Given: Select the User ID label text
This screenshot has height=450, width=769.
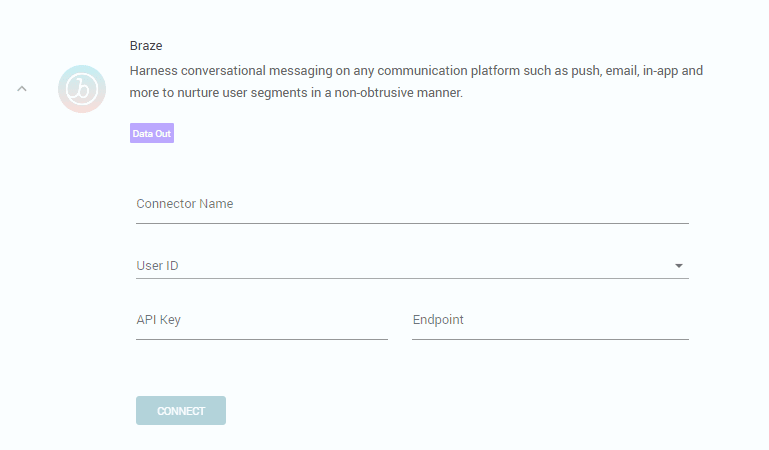Looking at the screenshot, I should [158, 266].
